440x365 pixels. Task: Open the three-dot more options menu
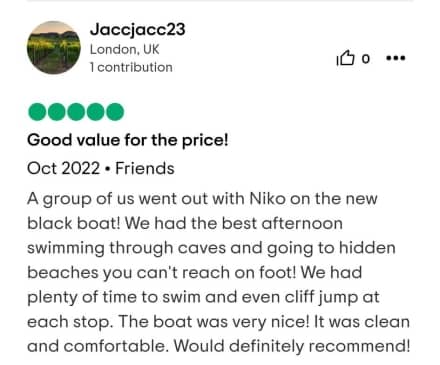click(395, 58)
